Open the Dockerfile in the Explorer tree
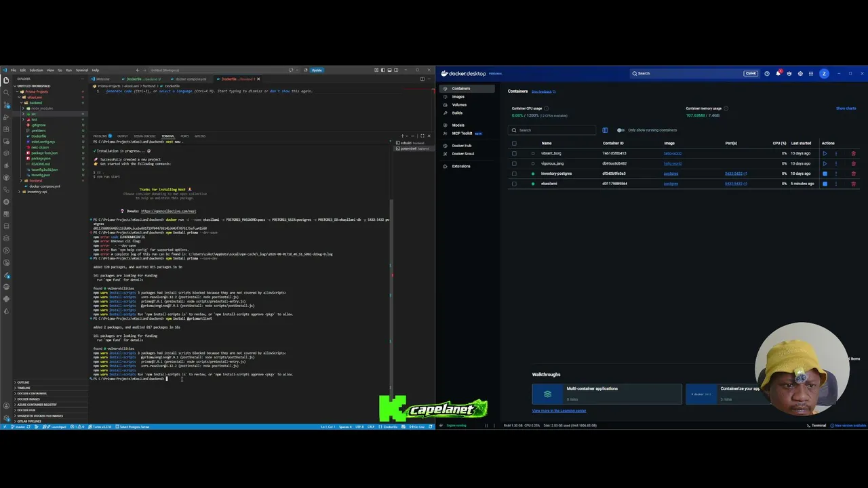The height and width of the screenshot is (488, 868). (x=39, y=136)
